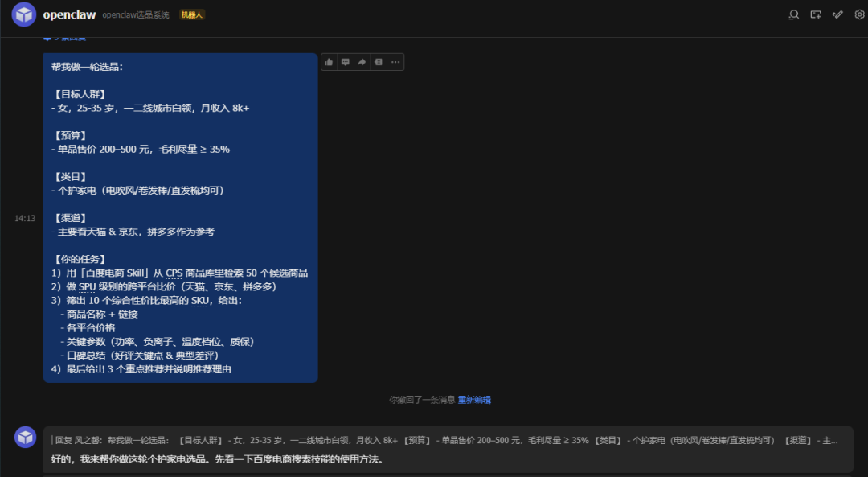Click the bot avatar beside the reply
868x477 pixels.
tap(25, 437)
